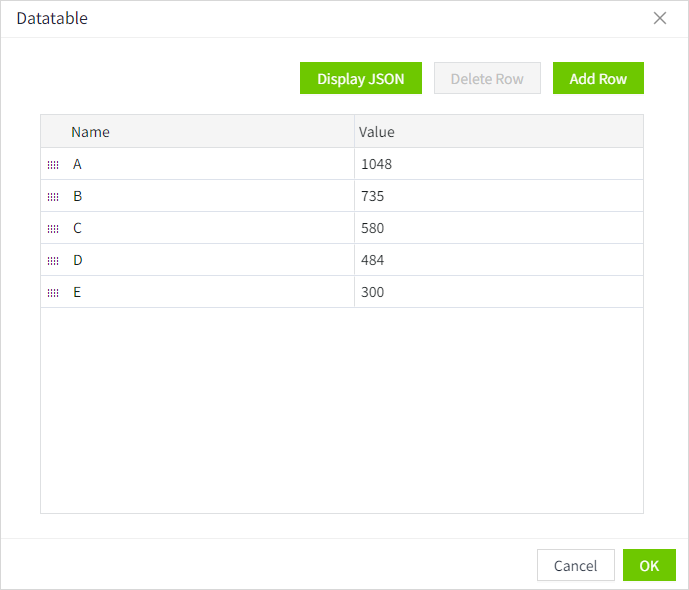This screenshot has height=590, width=689.
Task: Click drag handle icon for row C
Action: pyautogui.click(x=53, y=229)
